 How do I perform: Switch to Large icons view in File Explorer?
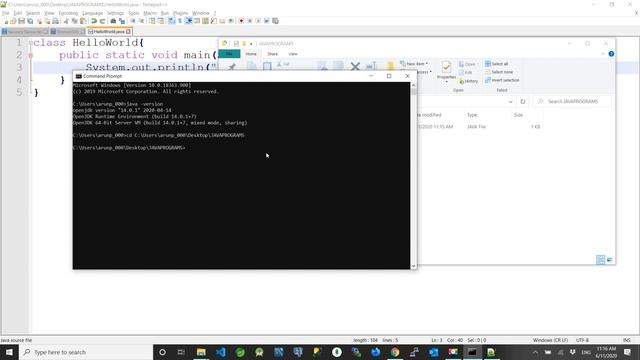click(x=609, y=260)
